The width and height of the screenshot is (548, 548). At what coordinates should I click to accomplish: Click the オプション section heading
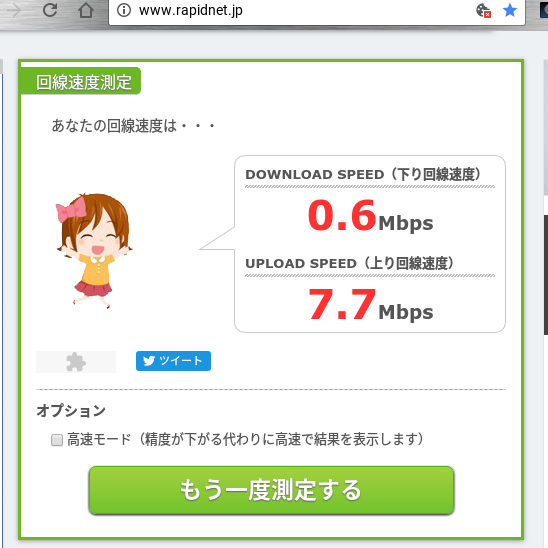pyautogui.click(x=71, y=410)
